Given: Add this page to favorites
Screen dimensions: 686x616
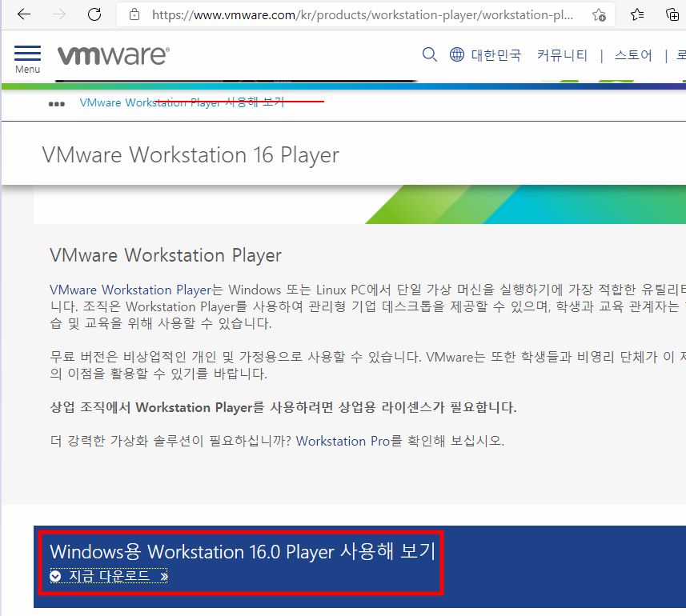Looking at the screenshot, I should point(599,15).
